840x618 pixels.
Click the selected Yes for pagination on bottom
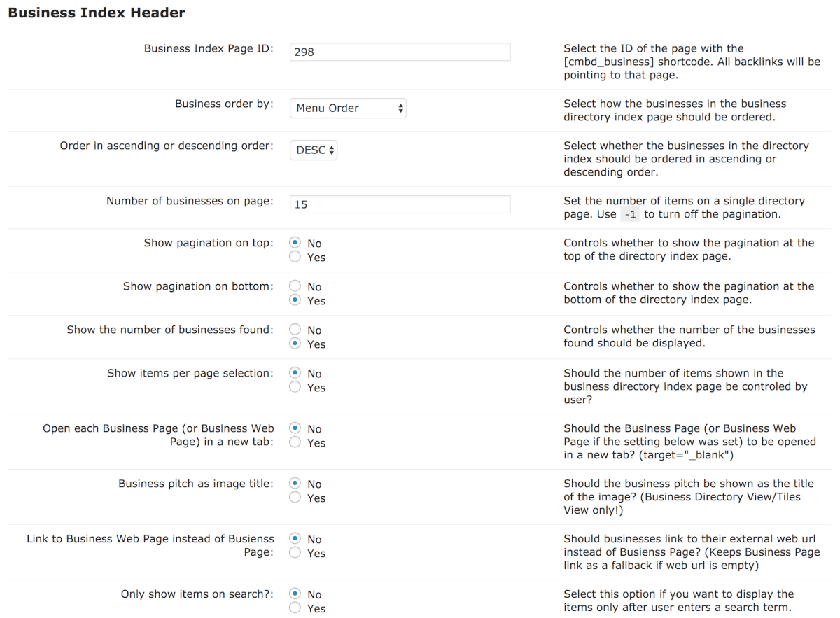tap(295, 300)
